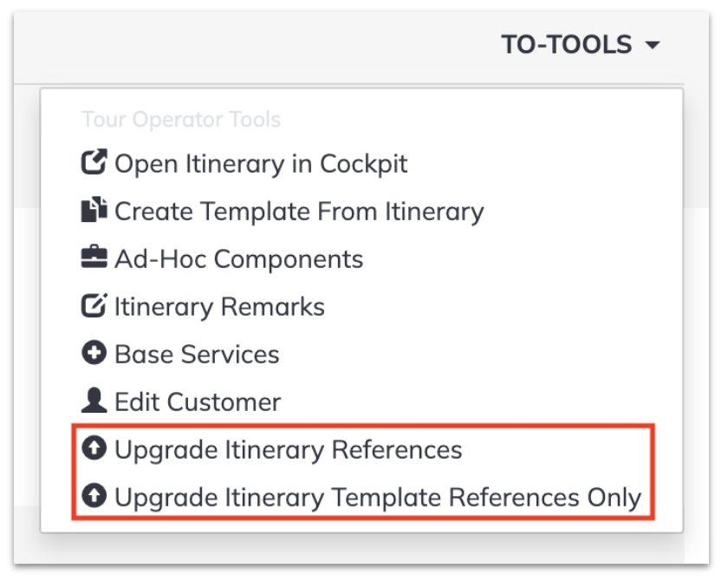The height and width of the screenshot is (581, 728).
Task: Click the pencil-edit icon beside Itinerary Remarks
Action: pyautogui.click(x=94, y=305)
